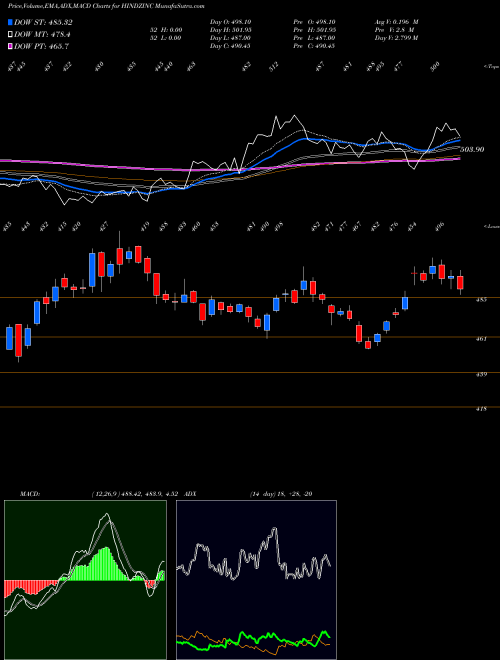Click the 'Pre L: 487.00' value
This screenshot has width=500, height=660.
click(314, 38)
